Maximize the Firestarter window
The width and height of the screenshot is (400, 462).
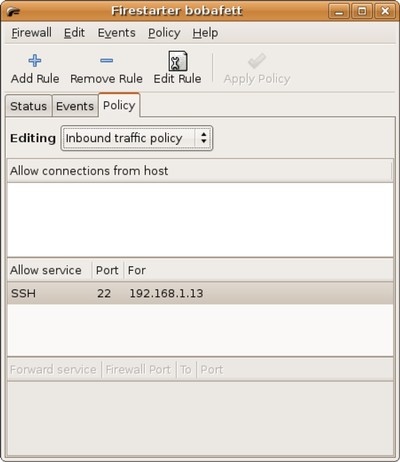tap(362, 11)
